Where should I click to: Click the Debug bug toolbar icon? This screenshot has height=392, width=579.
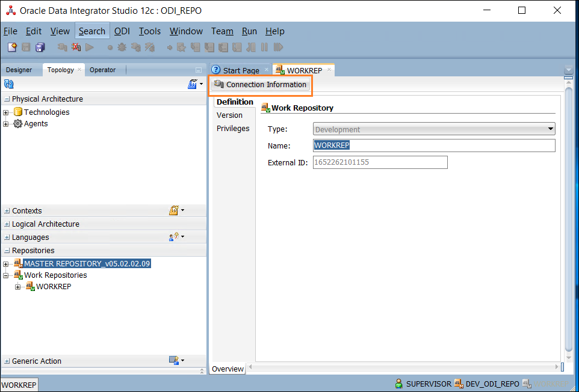coord(122,47)
